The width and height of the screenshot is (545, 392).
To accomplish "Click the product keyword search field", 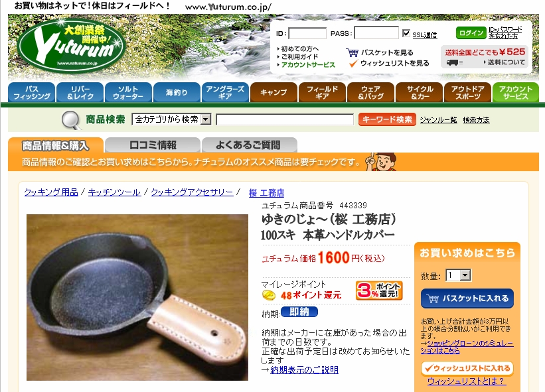I will point(285,119).
